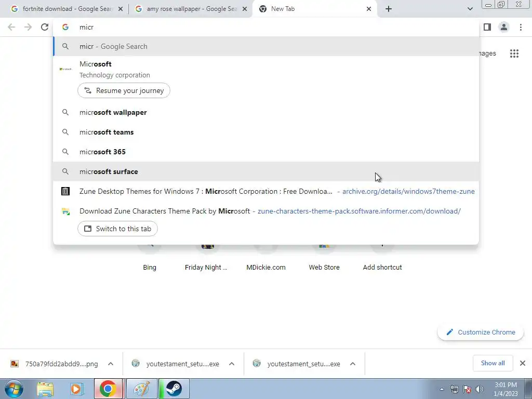Open Windows Explorer from the taskbar

click(45, 389)
